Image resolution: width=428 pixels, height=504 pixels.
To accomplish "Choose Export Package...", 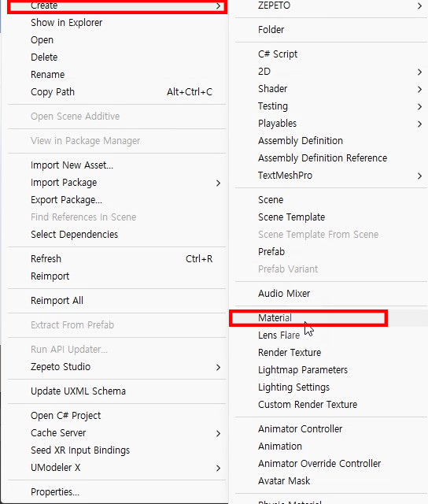I will point(117,200).
